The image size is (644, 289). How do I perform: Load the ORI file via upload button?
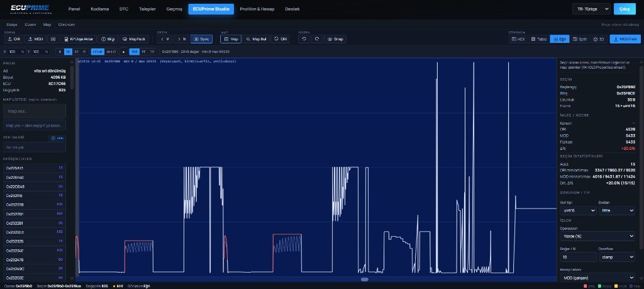click(14, 39)
